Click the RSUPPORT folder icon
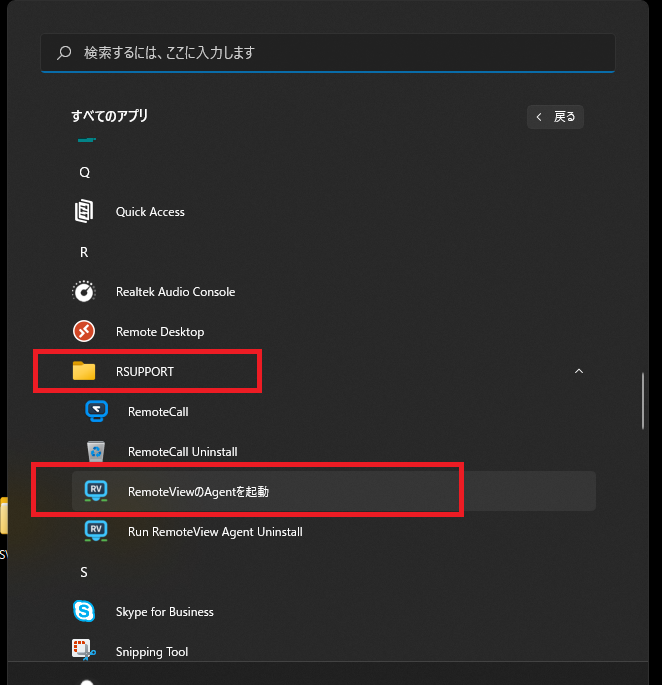The height and width of the screenshot is (685, 662). 84,371
